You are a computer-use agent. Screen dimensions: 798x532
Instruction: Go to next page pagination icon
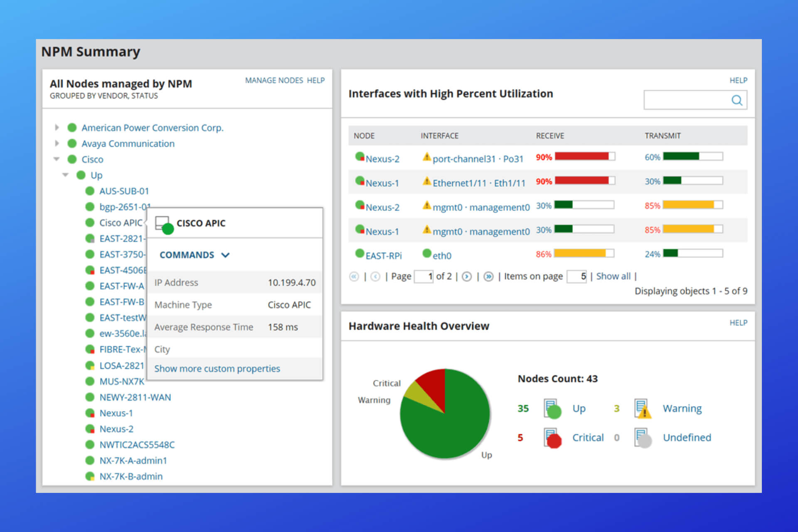tap(467, 276)
